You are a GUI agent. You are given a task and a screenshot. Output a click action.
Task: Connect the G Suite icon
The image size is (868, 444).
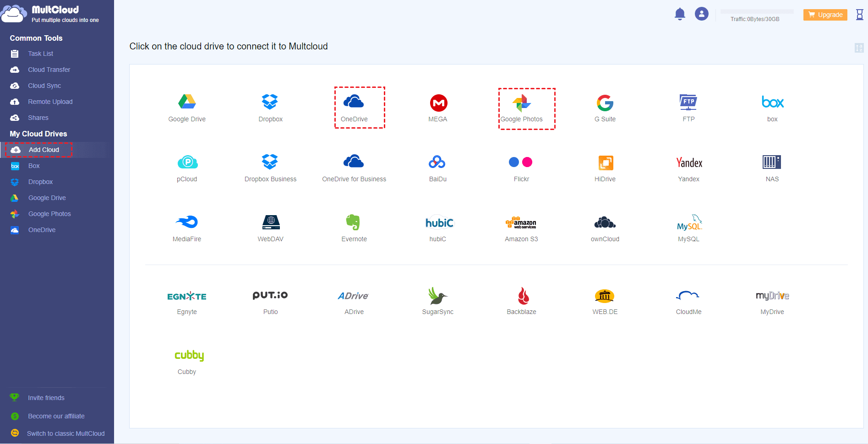[605, 103]
